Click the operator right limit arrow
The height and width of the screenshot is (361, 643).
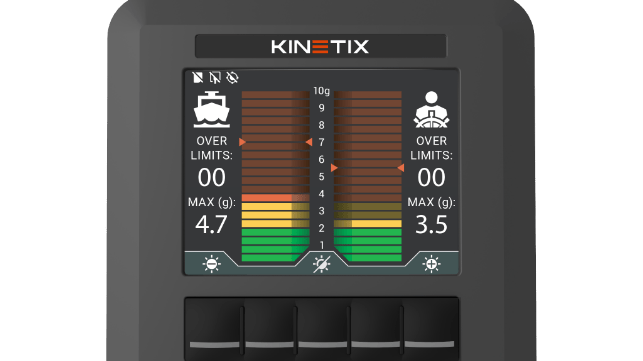(401, 168)
